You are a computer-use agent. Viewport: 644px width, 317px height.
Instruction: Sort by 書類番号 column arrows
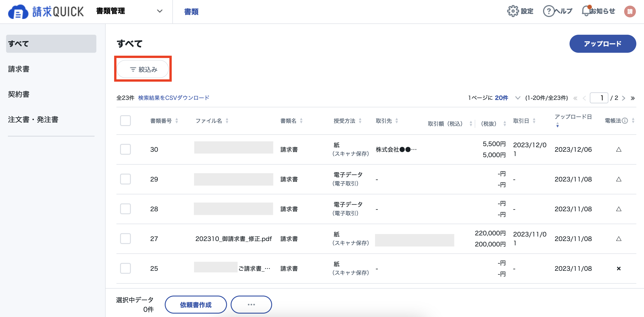tap(176, 121)
